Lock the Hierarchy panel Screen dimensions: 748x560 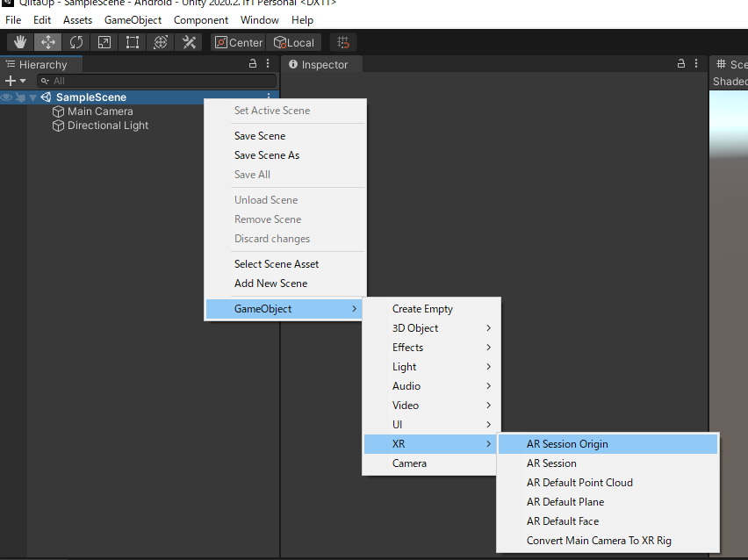click(x=253, y=63)
